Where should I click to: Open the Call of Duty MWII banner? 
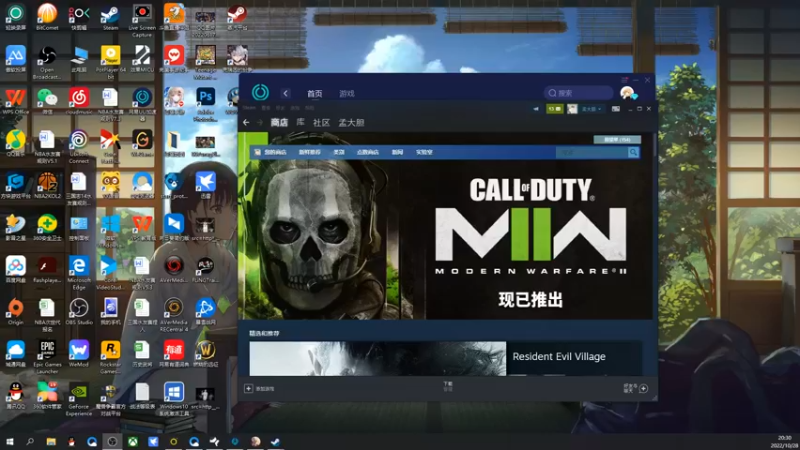point(445,226)
